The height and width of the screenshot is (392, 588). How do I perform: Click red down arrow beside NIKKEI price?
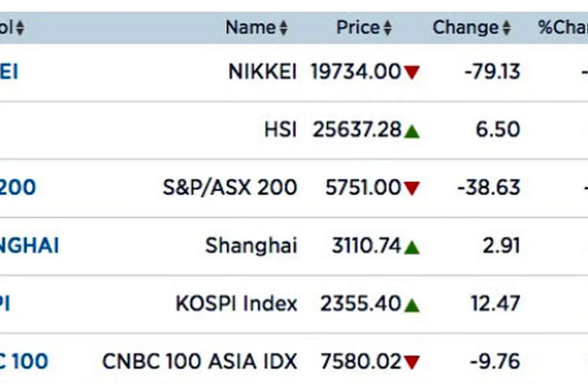412,73
